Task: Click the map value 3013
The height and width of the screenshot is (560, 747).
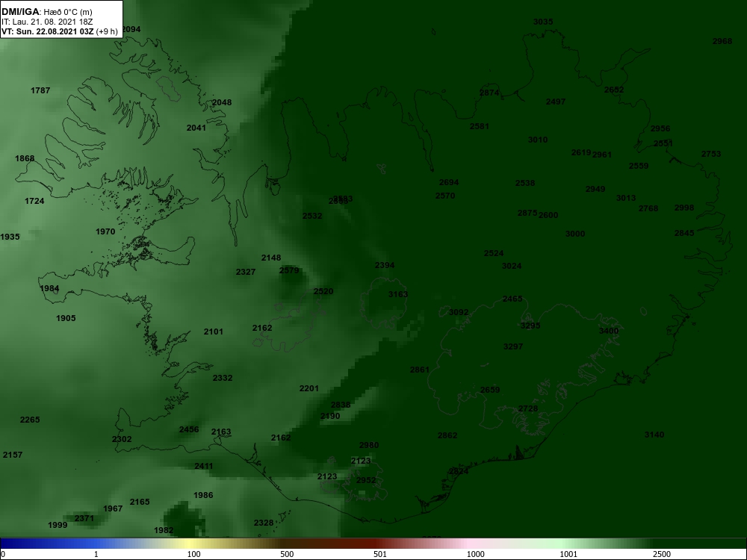Action: point(626,198)
